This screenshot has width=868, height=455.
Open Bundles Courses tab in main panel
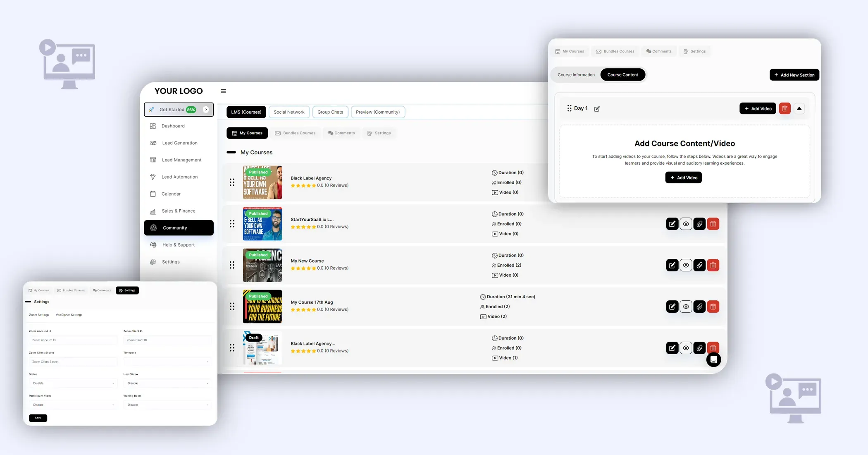[295, 133]
